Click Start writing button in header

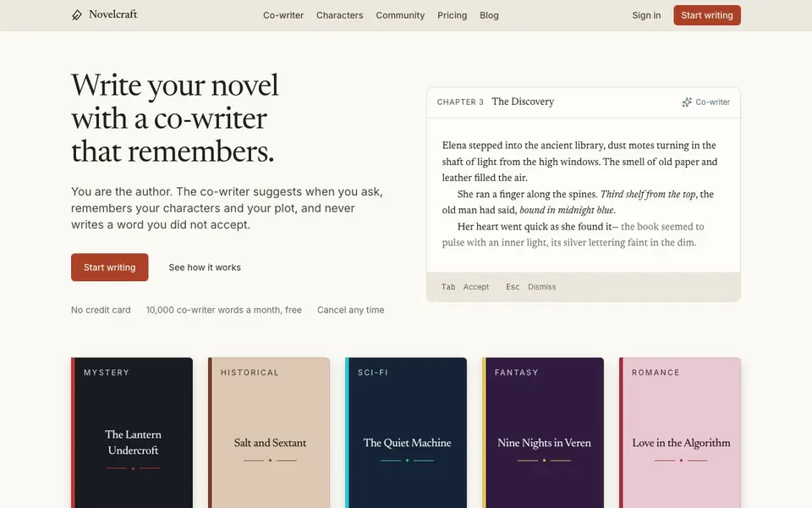click(x=707, y=15)
